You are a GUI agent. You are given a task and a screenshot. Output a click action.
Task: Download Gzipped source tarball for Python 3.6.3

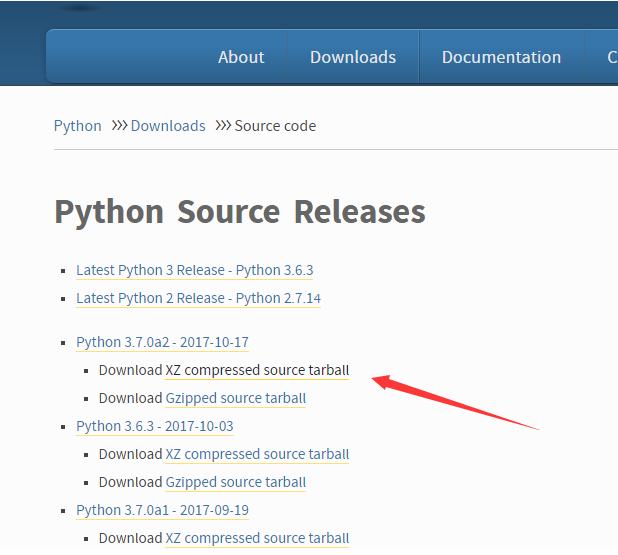click(235, 482)
